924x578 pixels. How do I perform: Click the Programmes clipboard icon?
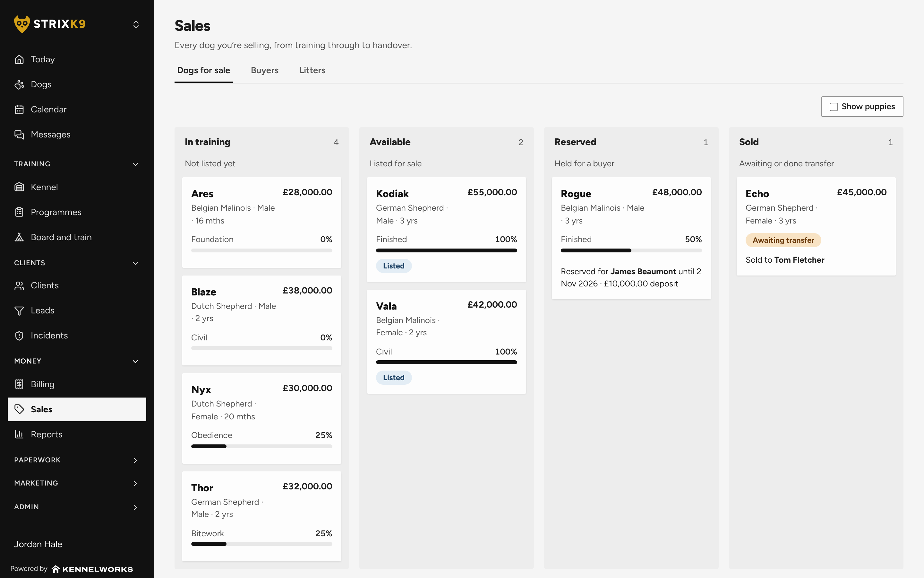coord(19,212)
